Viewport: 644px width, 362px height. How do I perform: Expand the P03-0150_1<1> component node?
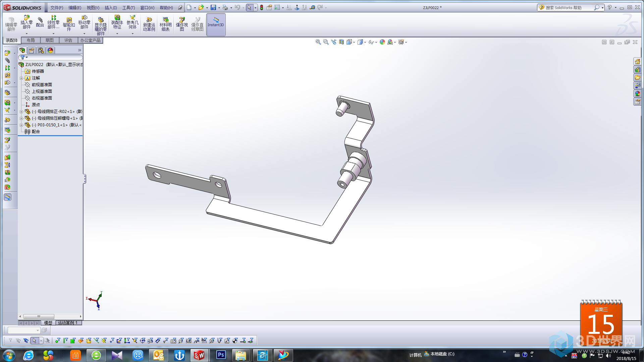[21, 125]
